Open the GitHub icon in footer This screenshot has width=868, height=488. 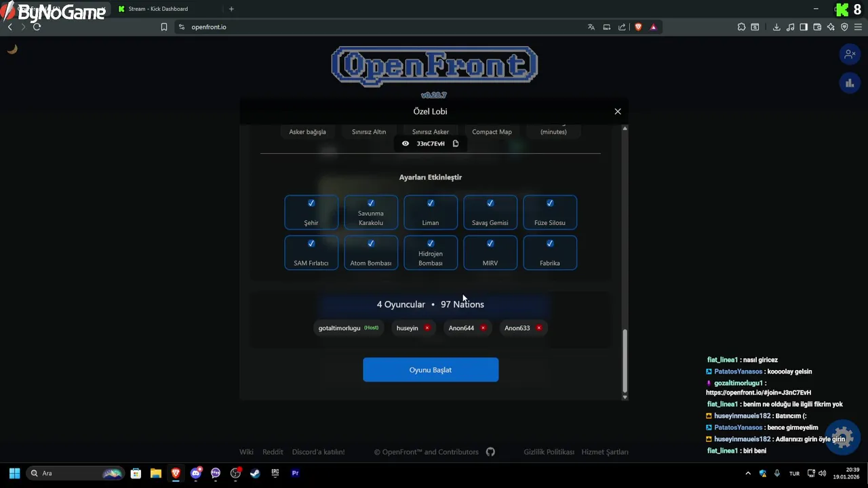coord(490,452)
